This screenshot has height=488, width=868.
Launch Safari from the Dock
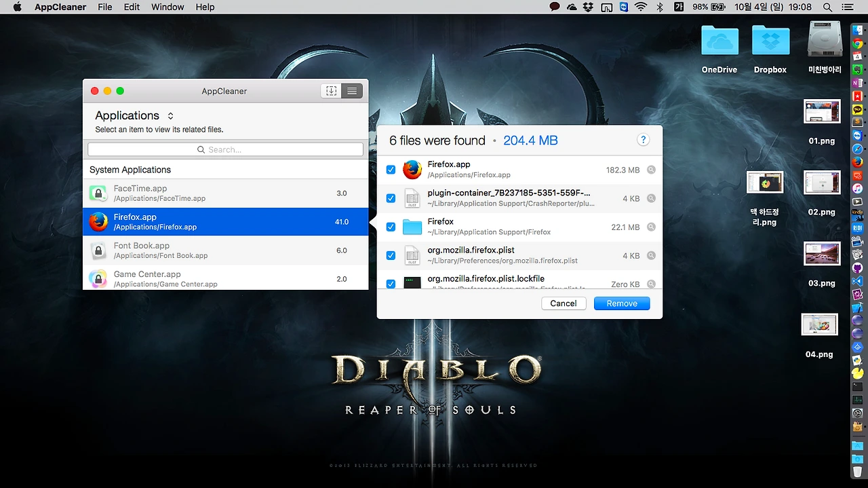[857, 149]
